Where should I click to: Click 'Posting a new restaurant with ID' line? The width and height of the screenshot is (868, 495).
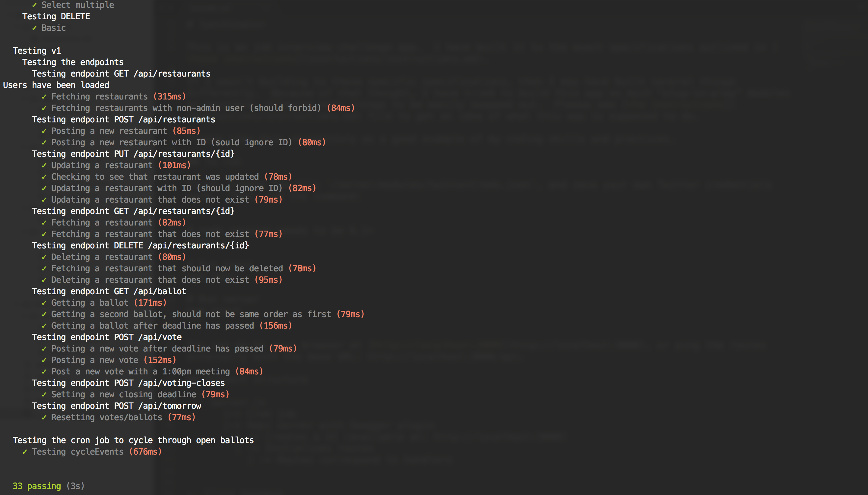184,143
